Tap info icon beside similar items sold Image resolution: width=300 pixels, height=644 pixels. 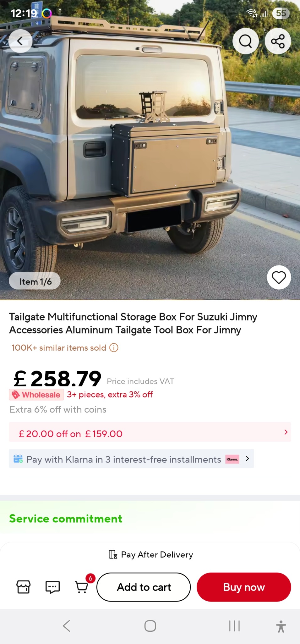click(114, 348)
